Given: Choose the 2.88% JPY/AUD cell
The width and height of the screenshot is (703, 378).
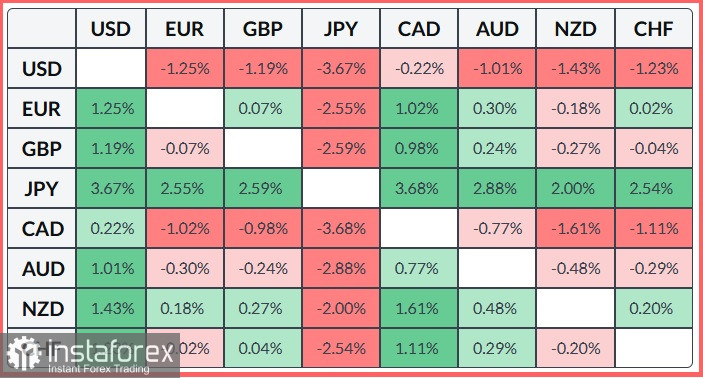Looking at the screenshot, I should pos(497,188).
